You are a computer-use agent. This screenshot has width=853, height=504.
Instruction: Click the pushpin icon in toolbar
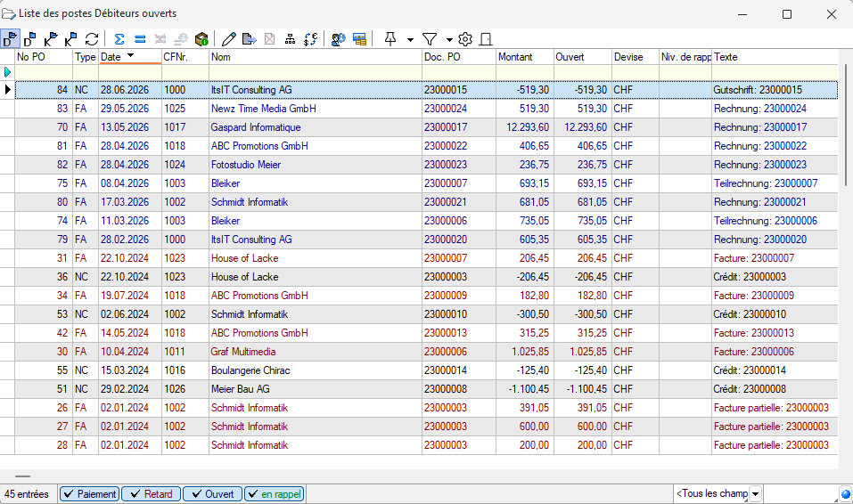click(390, 39)
